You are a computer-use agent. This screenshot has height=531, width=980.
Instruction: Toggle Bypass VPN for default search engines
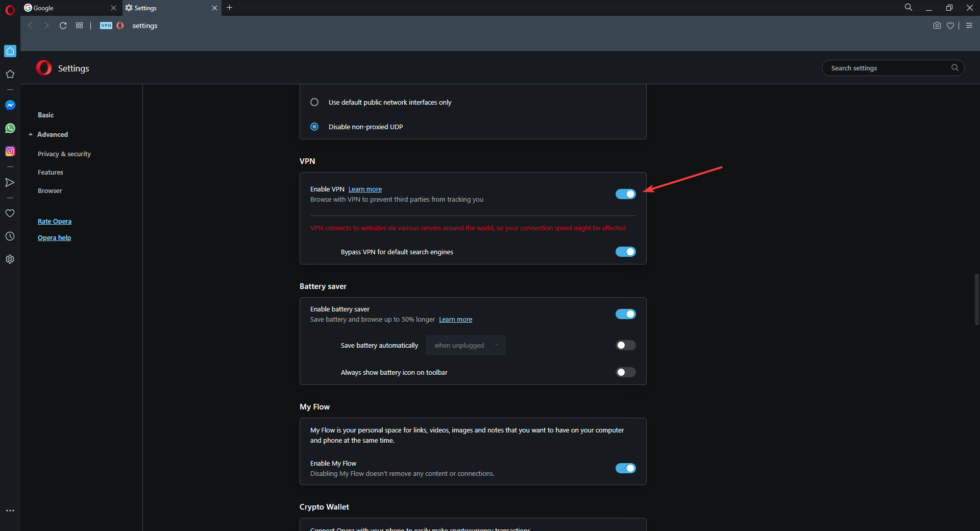click(626, 252)
